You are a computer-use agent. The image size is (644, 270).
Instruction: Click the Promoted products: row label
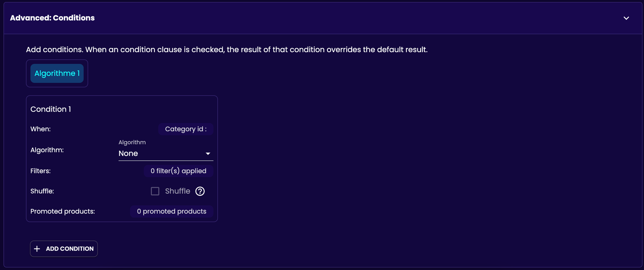click(x=63, y=211)
